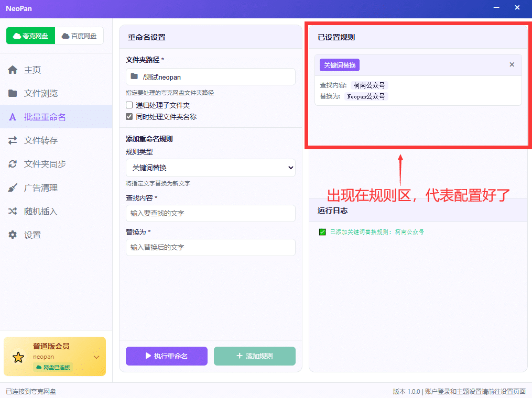Click the 添加规则 button

click(254, 356)
